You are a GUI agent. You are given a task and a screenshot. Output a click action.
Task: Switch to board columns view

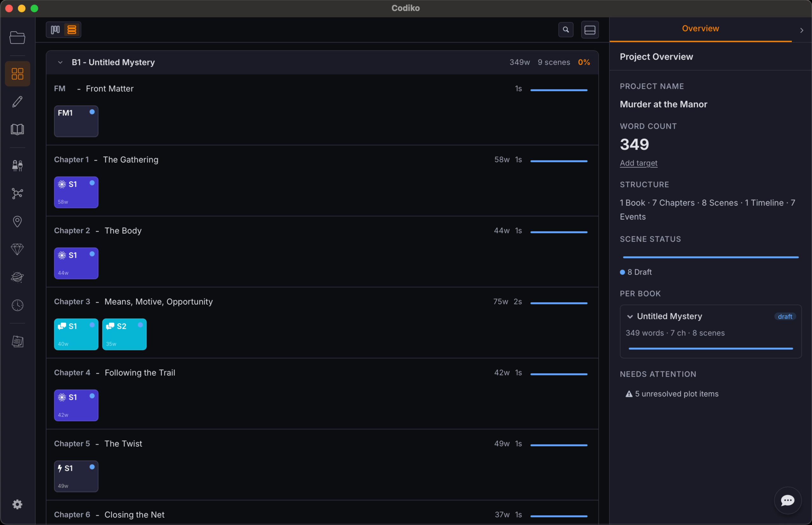pyautogui.click(x=55, y=30)
